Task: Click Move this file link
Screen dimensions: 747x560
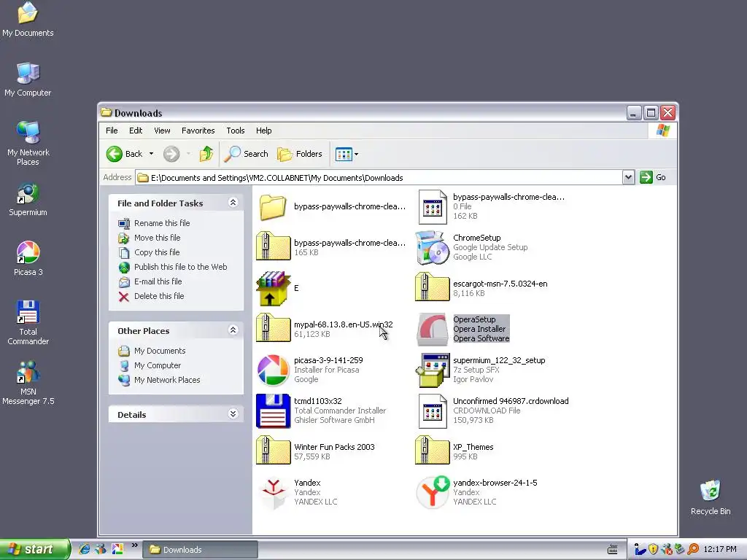Action: tap(158, 238)
